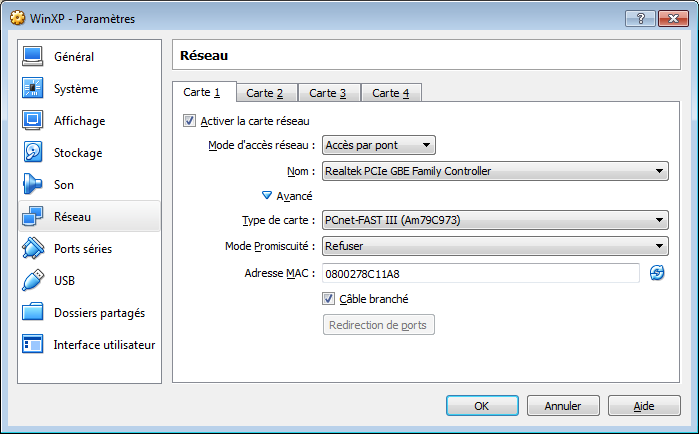699x434 pixels.
Task: Select the Ports séries connector icon
Action: [33, 248]
